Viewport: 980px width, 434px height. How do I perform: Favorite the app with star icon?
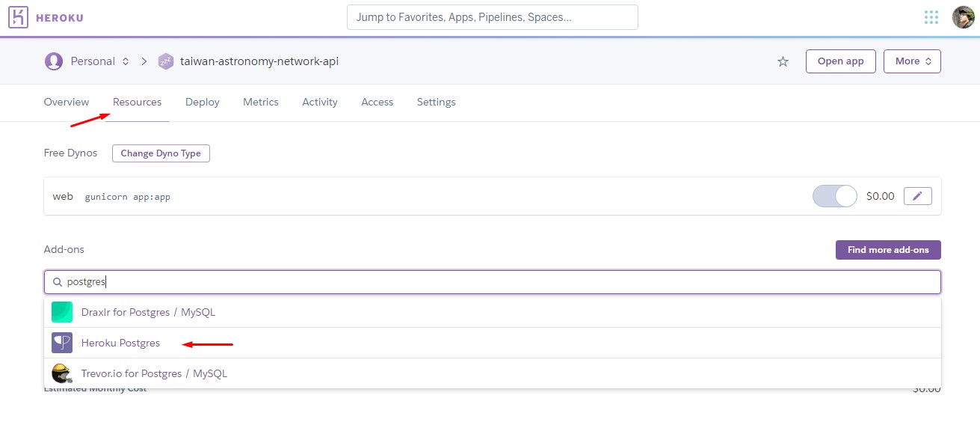[x=783, y=61]
